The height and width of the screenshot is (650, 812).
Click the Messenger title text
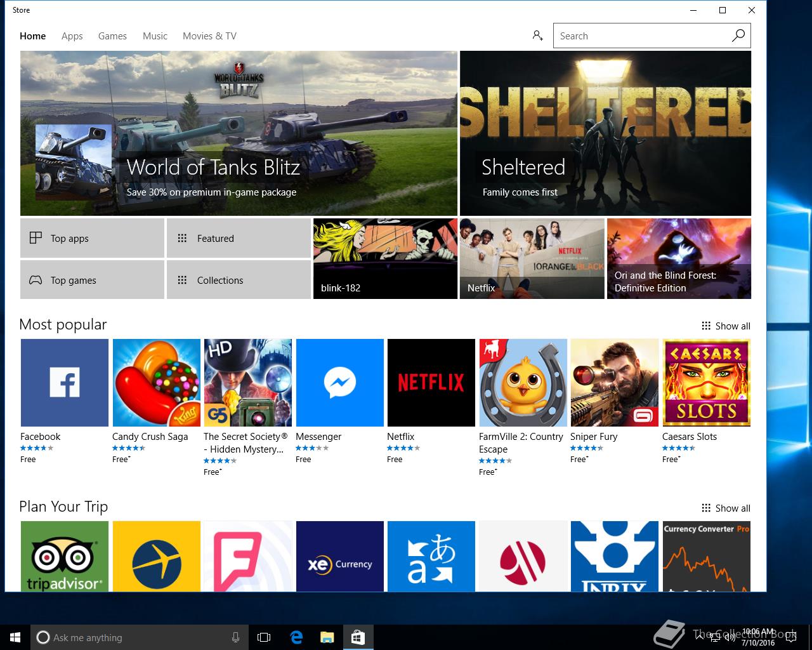(x=318, y=437)
